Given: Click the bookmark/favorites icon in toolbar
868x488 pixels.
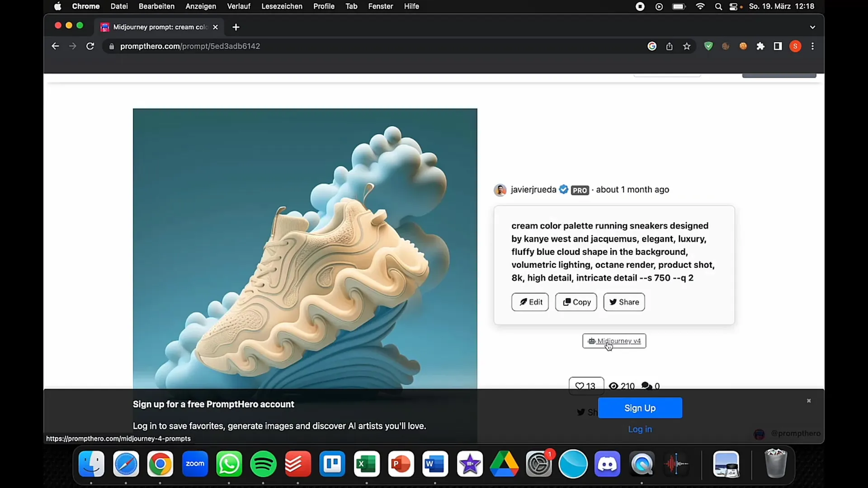Looking at the screenshot, I should click(x=687, y=46).
